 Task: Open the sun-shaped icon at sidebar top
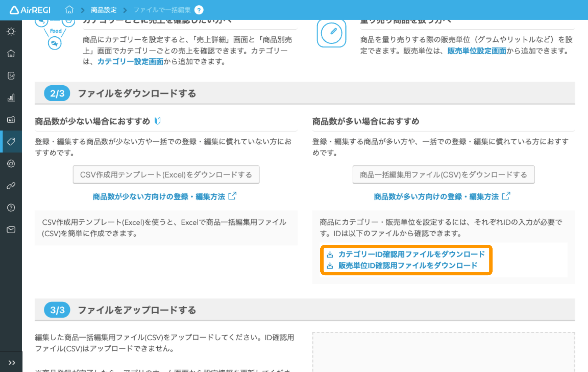(x=11, y=31)
